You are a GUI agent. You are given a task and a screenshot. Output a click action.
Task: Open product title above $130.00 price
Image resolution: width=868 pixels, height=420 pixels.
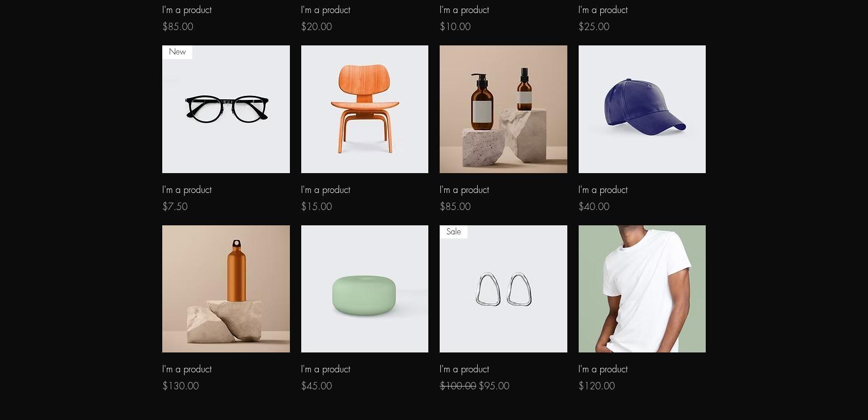(187, 369)
